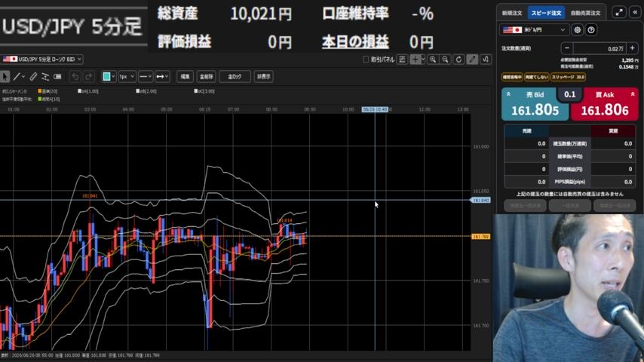Switch to the 新規注文 tab
Screen dimensions: 644x362
click(x=512, y=13)
